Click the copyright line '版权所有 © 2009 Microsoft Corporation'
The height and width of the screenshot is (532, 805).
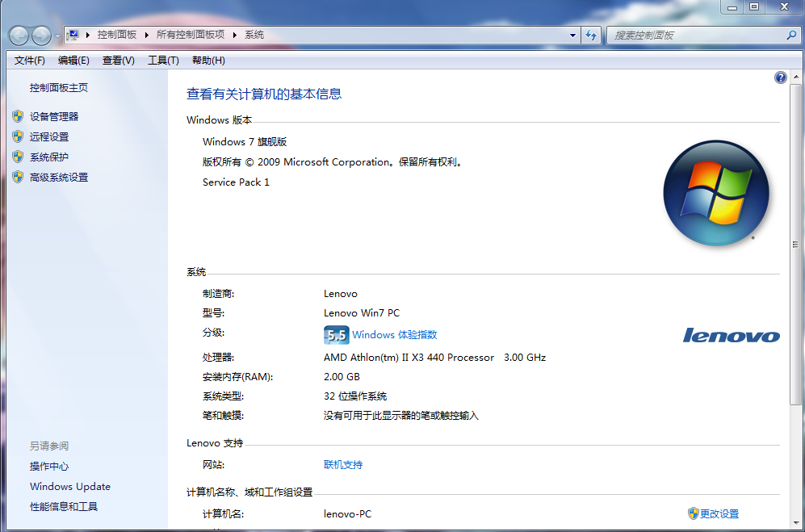296,162
